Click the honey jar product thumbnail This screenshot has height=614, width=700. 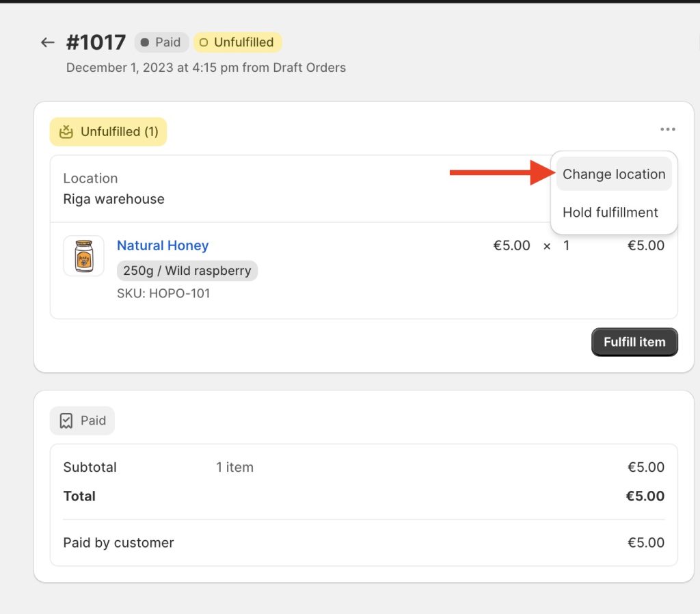click(x=84, y=256)
